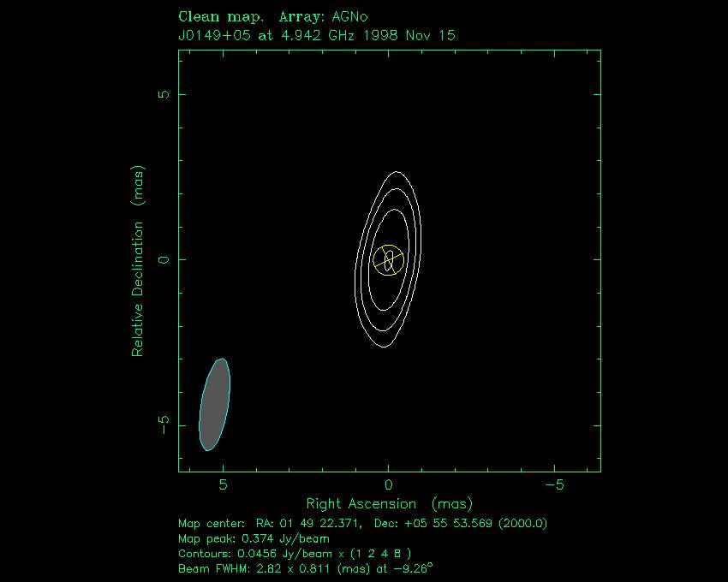Screen dimensions: 728x582
Task: Click the 'Relative Declination (mas)' axis label
Action: point(138,261)
